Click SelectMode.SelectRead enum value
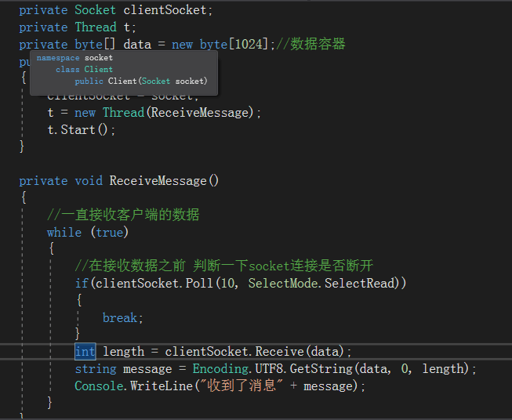This screenshot has width=512, height=420. pyautogui.click(x=321, y=283)
